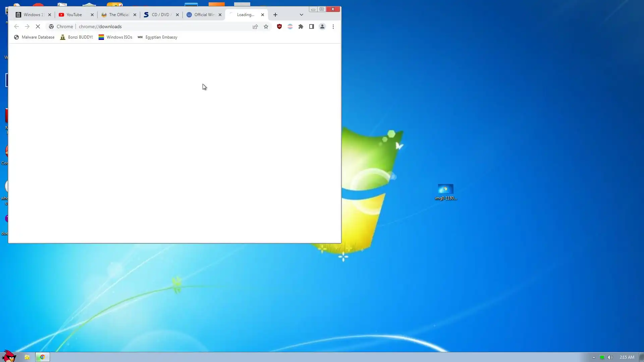Click the stop loading X button

point(38,26)
